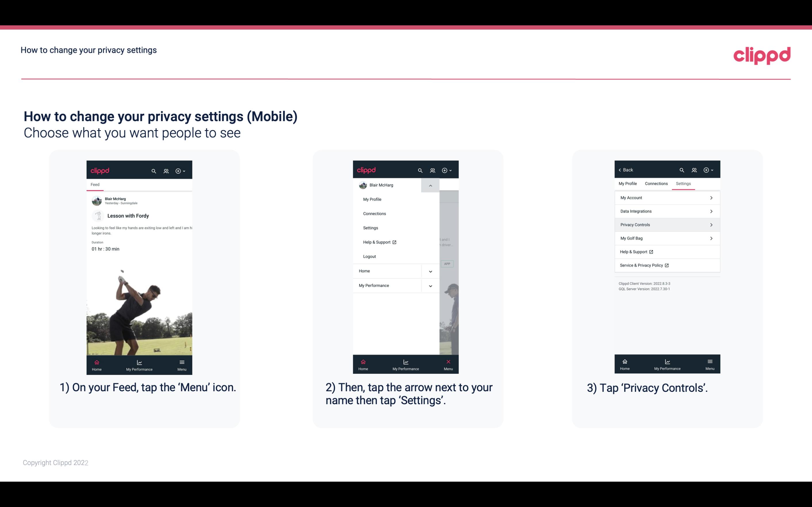Select the Settings tab in profile view
This screenshot has width=812, height=507.
[x=683, y=183]
